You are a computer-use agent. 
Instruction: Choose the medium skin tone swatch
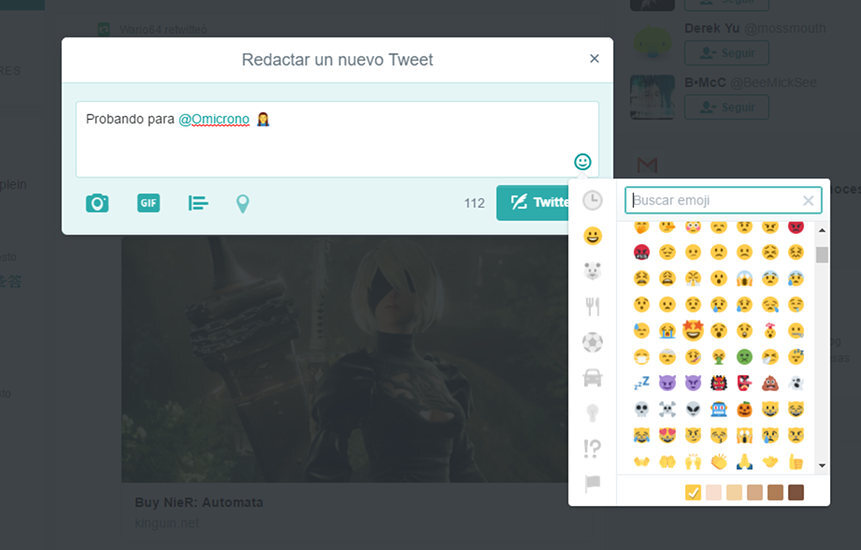(x=754, y=492)
